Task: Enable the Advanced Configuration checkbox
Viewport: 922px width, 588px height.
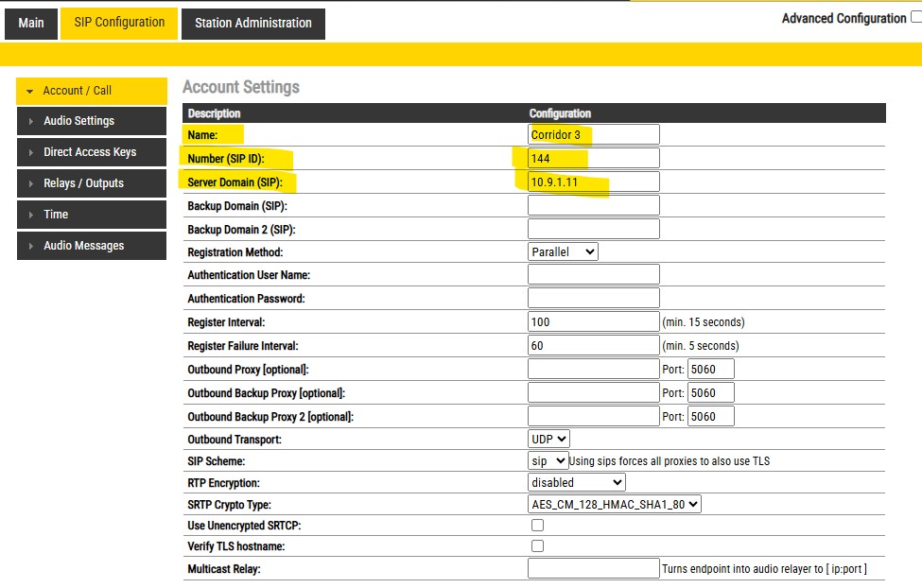Action: pyautogui.click(x=915, y=18)
